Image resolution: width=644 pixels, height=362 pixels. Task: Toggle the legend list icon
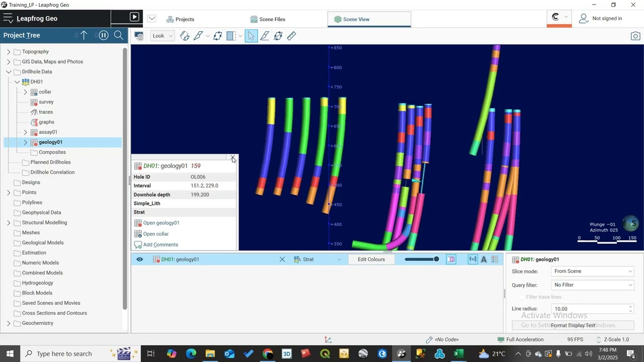pyautogui.click(x=495, y=259)
